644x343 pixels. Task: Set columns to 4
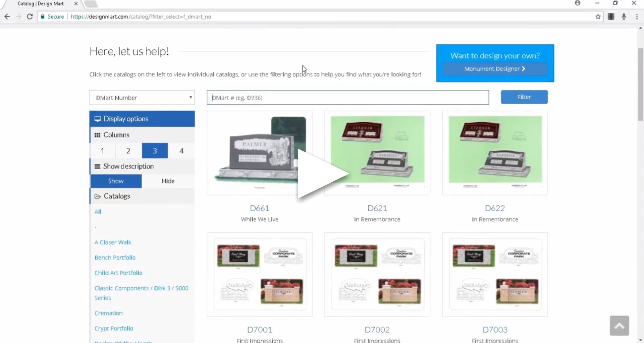click(x=181, y=151)
